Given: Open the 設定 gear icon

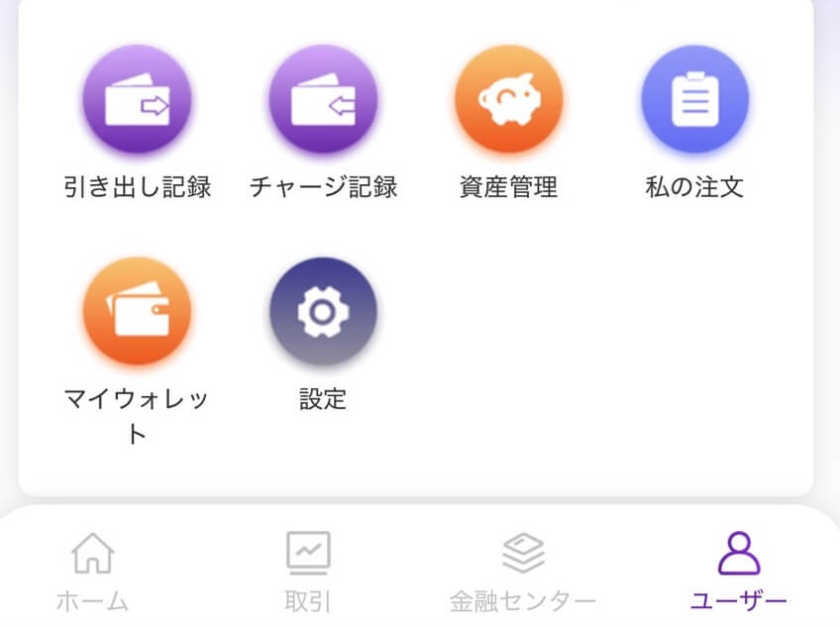Looking at the screenshot, I should 323,311.
